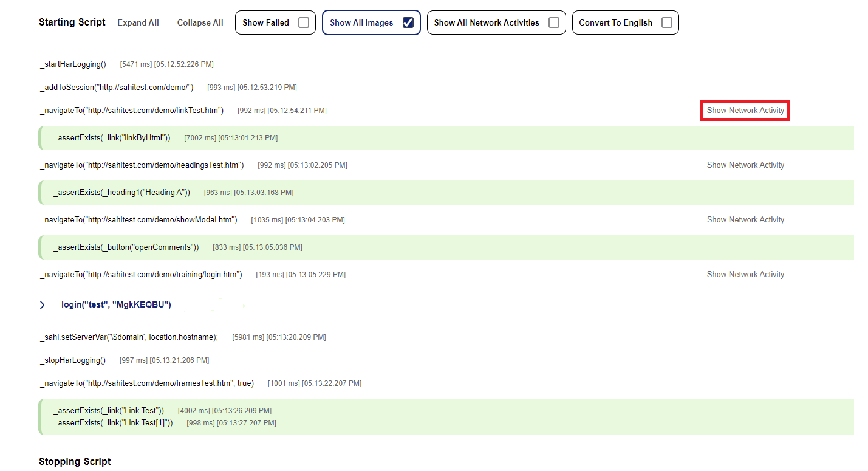Enable the Show Failed checkbox
The height and width of the screenshot is (471, 868).
304,23
